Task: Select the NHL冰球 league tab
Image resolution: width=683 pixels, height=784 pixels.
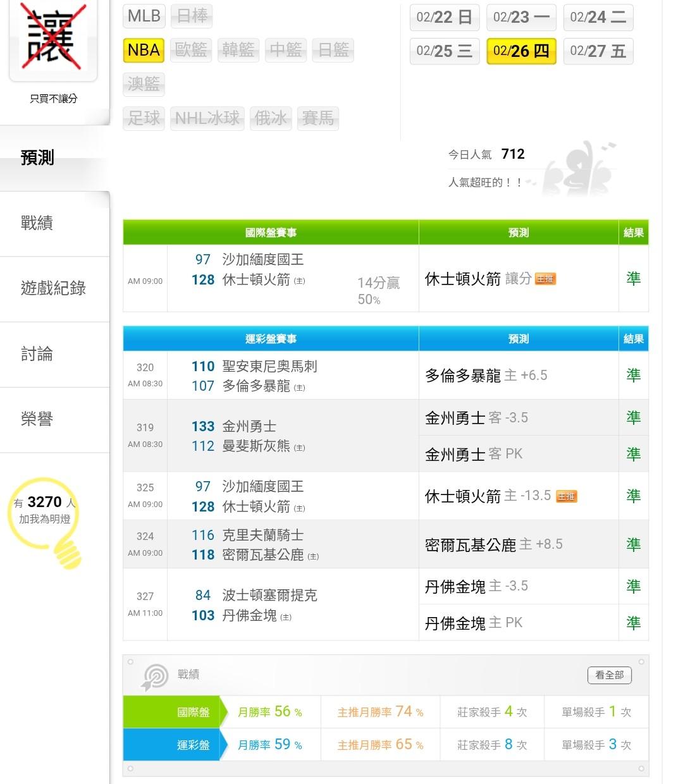Action: tap(207, 118)
